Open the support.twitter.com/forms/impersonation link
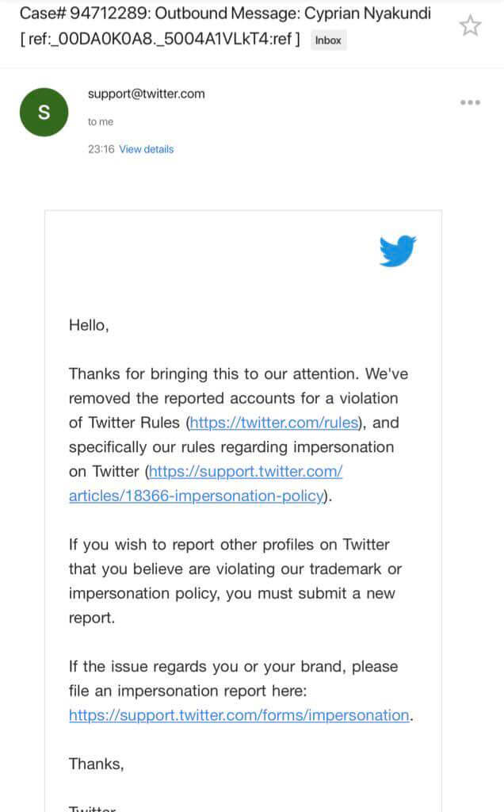The width and height of the screenshot is (504, 812). point(239,715)
